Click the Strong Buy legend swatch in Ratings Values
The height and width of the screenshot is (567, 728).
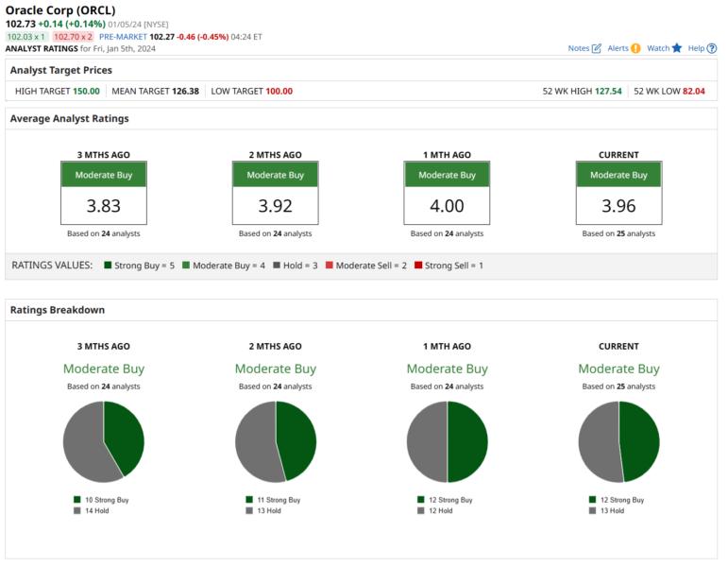108,266
